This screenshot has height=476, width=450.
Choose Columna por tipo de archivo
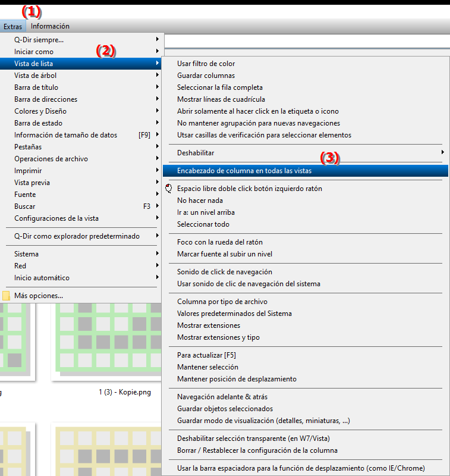[x=306, y=302]
